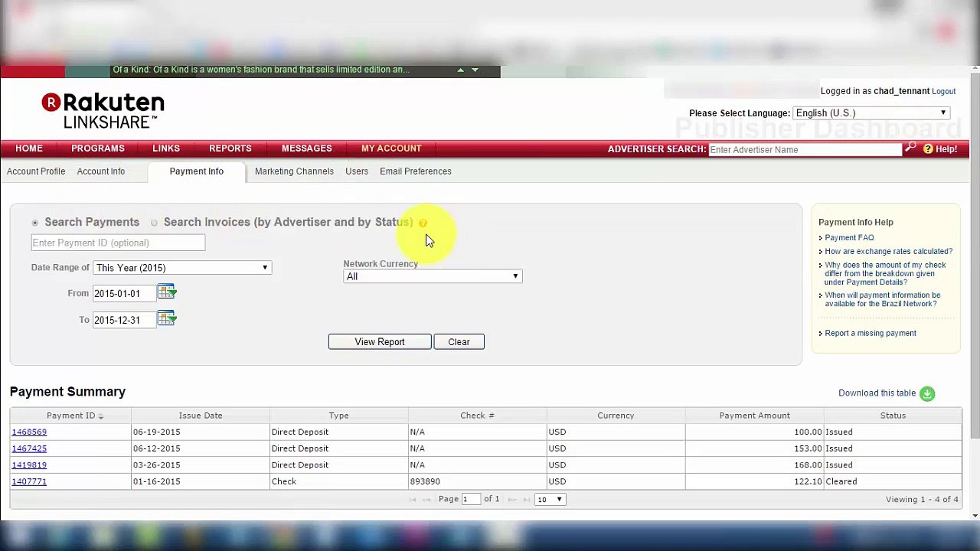Click the Logout link
980x551 pixels.
click(x=944, y=91)
